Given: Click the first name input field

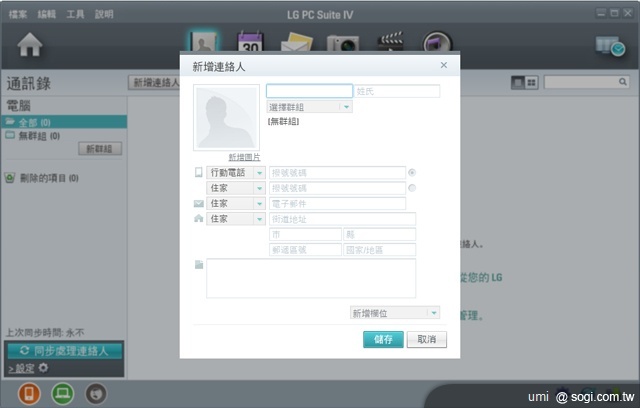Looking at the screenshot, I should coord(309,91).
